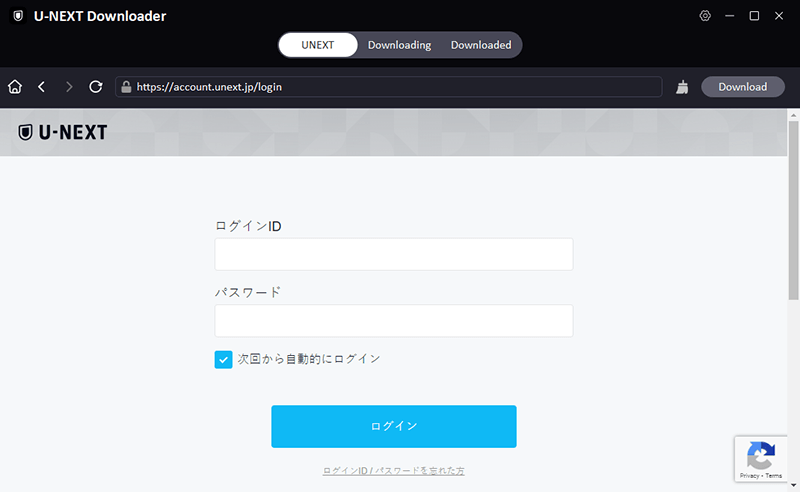Show the Downloaded tab
The width and height of the screenshot is (800, 492).
481,45
